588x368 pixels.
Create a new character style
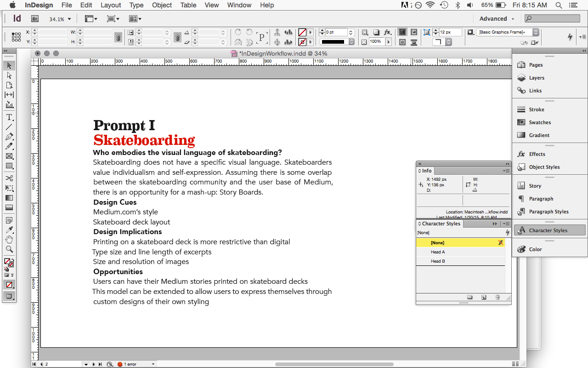[x=484, y=297]
